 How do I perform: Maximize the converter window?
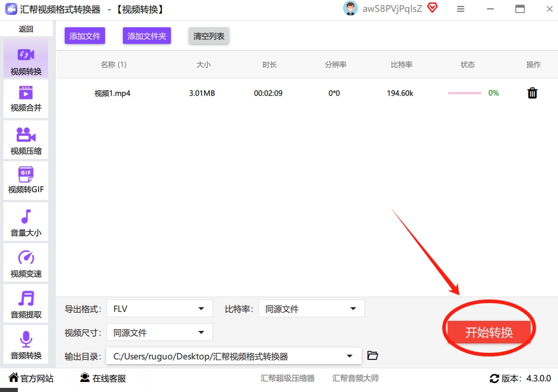click(520, 9)
